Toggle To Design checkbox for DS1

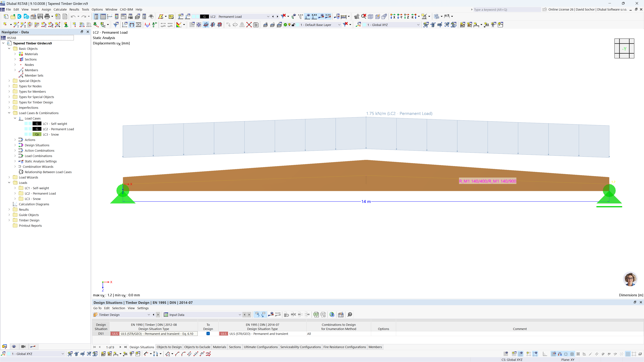[x=208, y=334]
